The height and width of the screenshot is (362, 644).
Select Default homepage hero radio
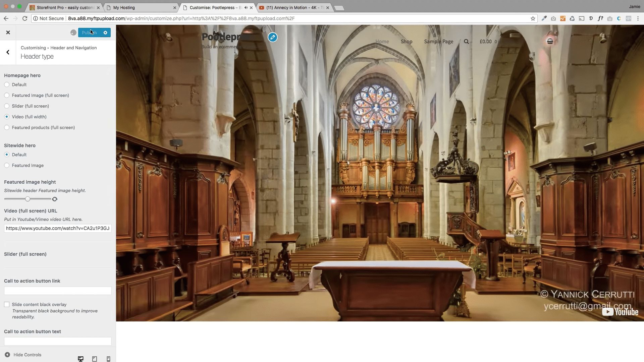point(7,85)
